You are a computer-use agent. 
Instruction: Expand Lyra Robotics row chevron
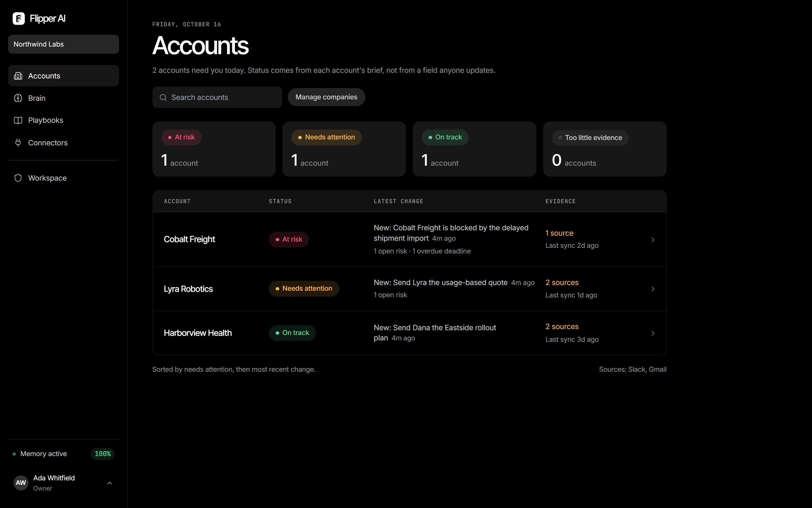click(x=653, y=289)
